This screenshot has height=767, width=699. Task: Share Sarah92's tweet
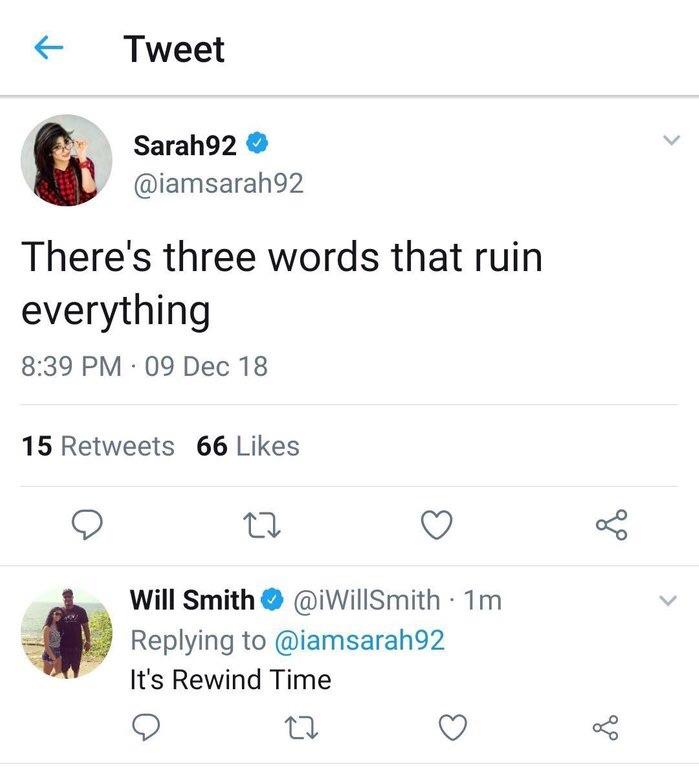(610, 524)
